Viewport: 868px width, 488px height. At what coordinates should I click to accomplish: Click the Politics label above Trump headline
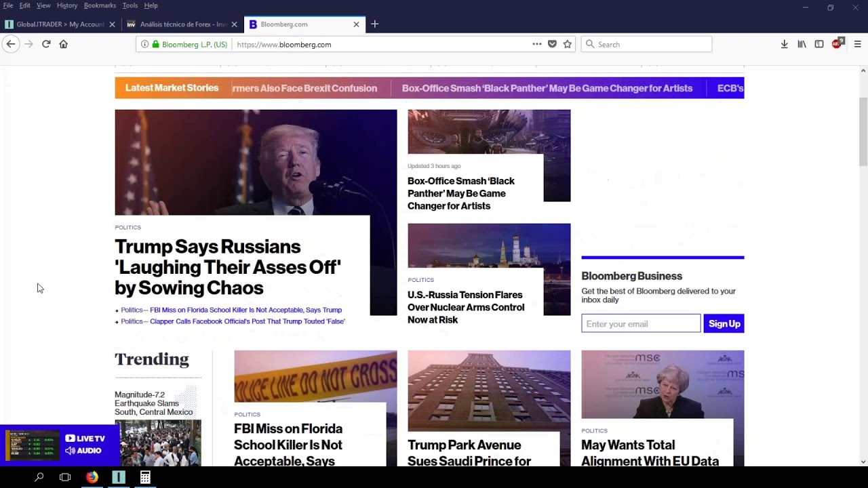128,228
